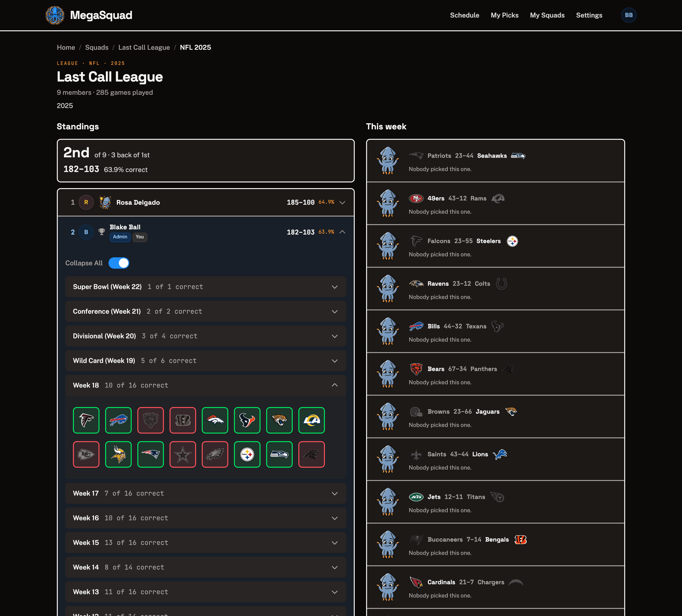Open the BB user avatar menu
This screenshot has width=682, height=616.
[x=628, y=15]
